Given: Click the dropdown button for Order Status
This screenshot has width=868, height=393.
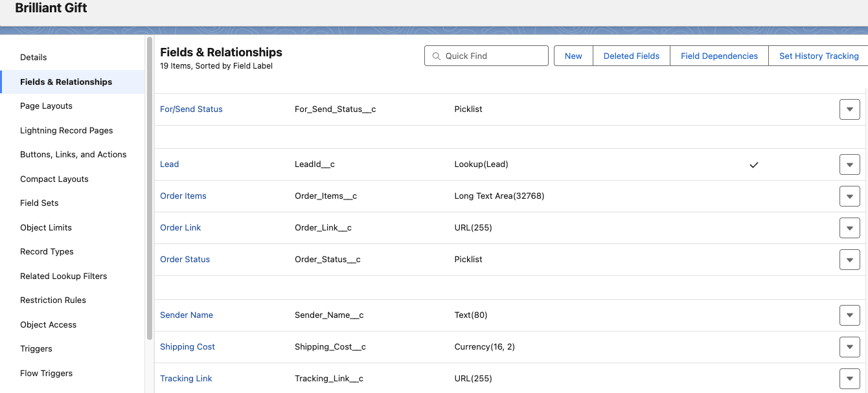Looking at the screenshot, I should coord(849,260).
